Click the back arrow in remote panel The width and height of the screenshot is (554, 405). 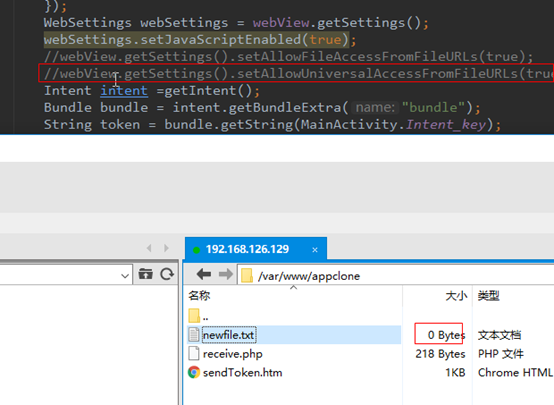(204, 274)
